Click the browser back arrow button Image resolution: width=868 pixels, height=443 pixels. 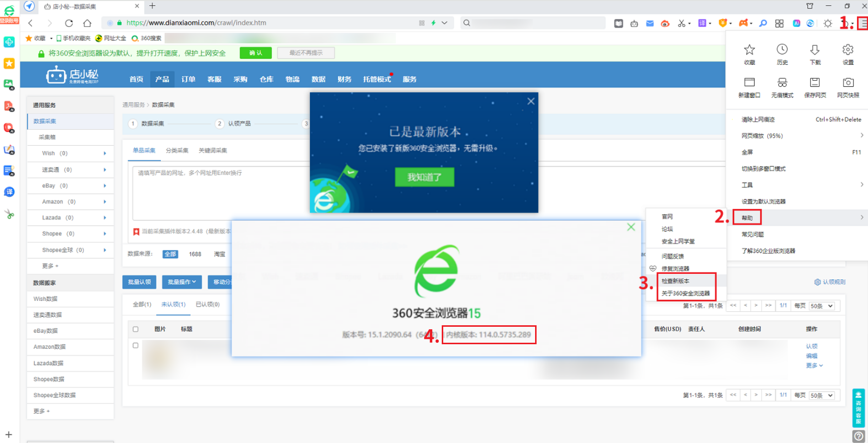tap(31, 23)
